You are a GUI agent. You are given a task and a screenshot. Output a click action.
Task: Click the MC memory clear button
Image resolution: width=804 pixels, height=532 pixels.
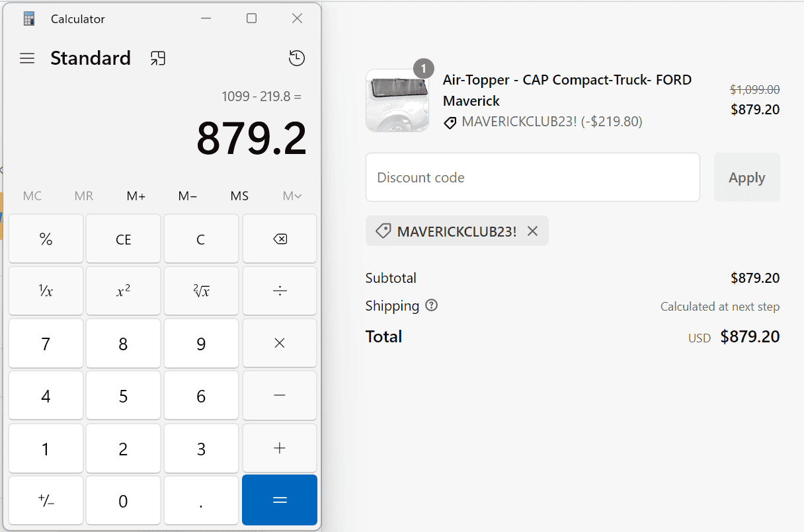(x=32, y=196)
